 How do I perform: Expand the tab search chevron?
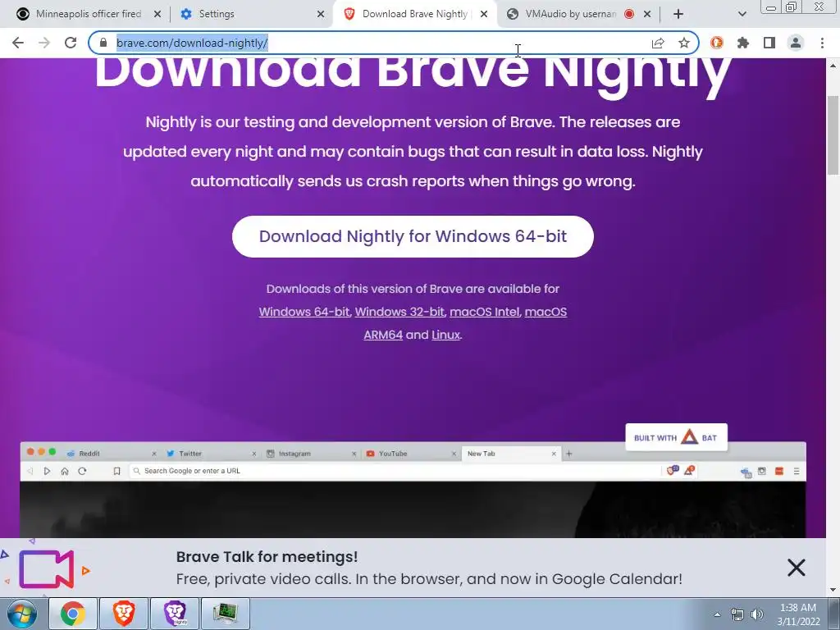pos(742,14)
